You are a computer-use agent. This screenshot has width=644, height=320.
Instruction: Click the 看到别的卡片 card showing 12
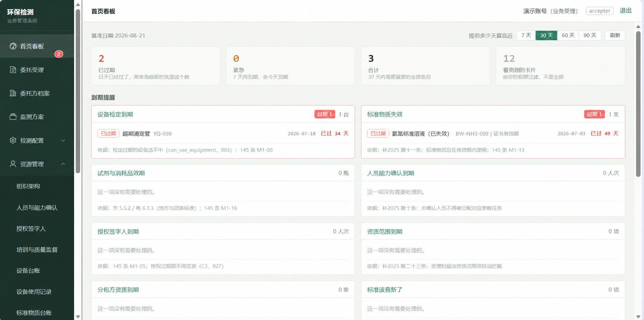(560, 66)
